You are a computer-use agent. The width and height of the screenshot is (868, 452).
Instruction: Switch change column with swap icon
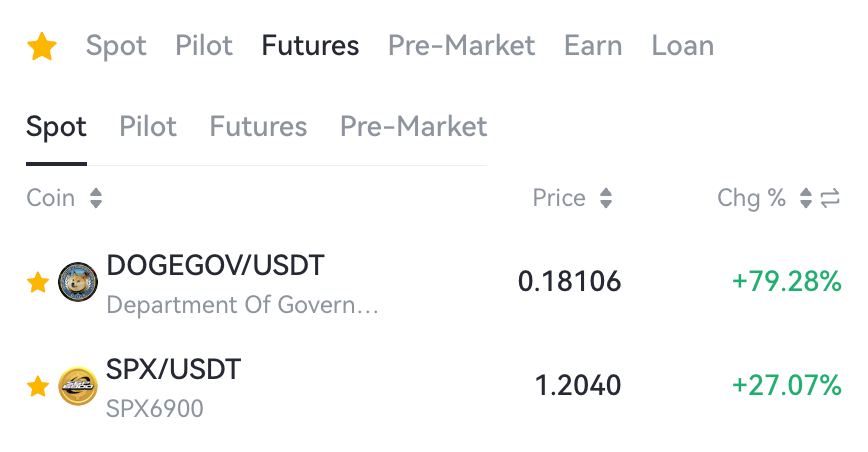830,198
